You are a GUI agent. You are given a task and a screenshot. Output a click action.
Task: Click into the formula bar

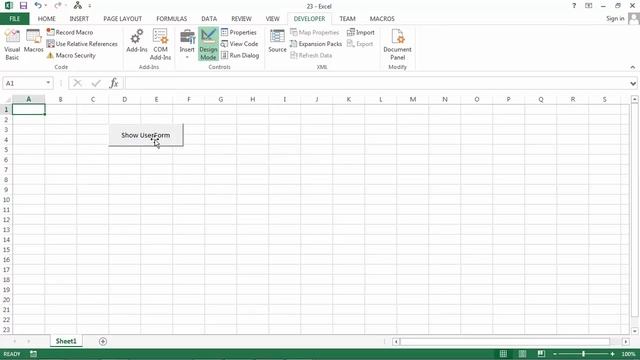376,83
